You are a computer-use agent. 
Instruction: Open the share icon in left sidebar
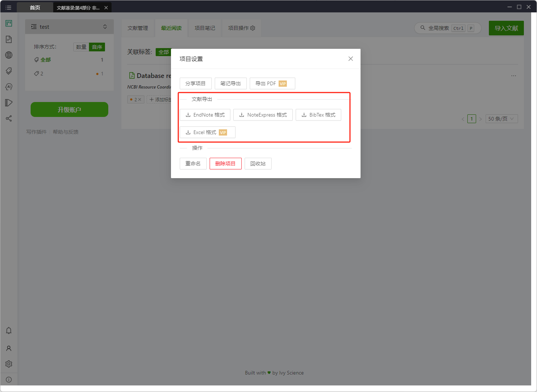tap(9, 118)
